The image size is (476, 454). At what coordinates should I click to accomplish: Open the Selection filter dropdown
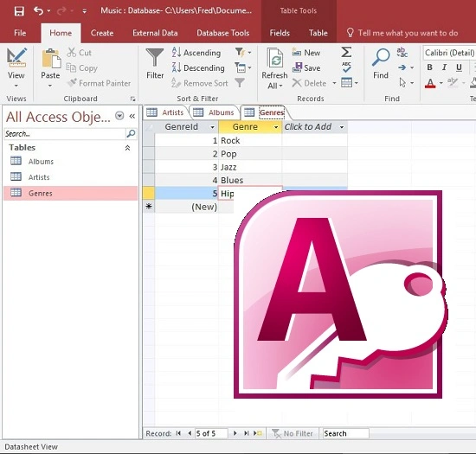tap(243, 53)
